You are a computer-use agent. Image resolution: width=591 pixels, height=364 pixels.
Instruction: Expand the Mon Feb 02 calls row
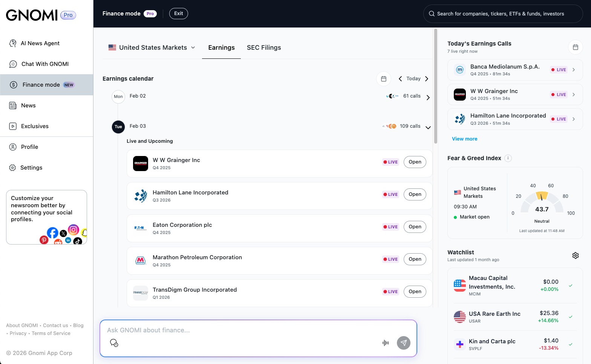[428, 98]
